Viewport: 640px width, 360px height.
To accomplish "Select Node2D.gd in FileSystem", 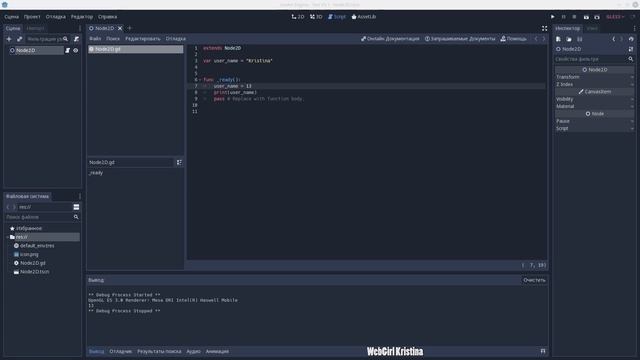I will pos(33,263).
